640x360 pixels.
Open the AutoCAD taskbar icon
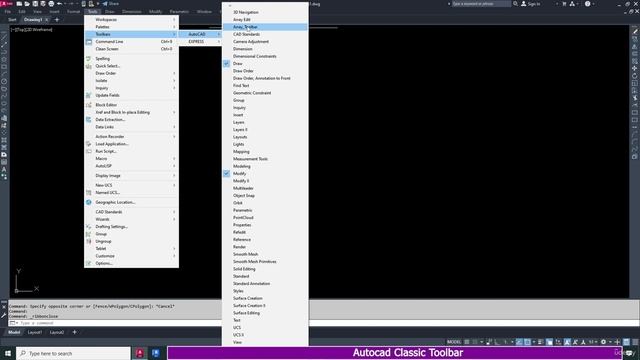(140, 353)
